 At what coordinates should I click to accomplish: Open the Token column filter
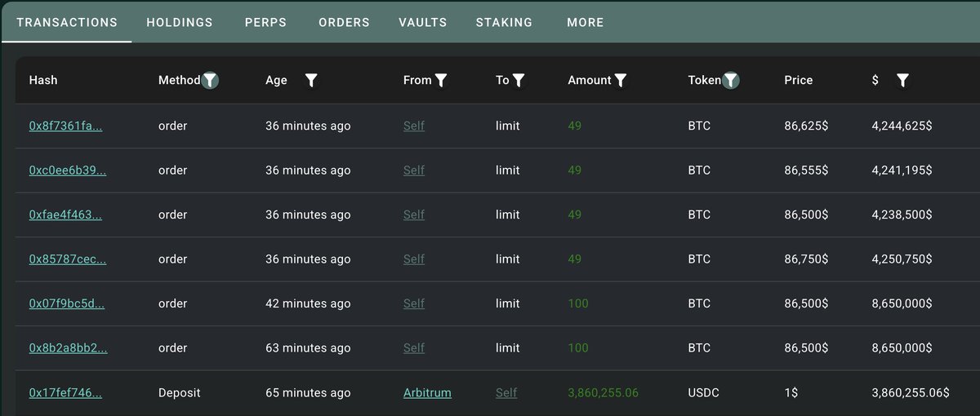tap(731, 80)
